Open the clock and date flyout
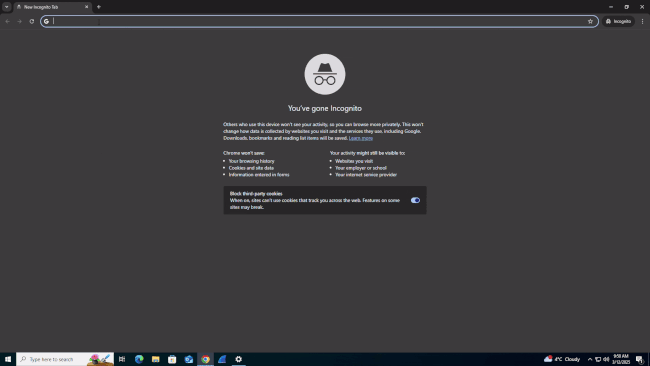650x366 pixels. pos(621,359)
